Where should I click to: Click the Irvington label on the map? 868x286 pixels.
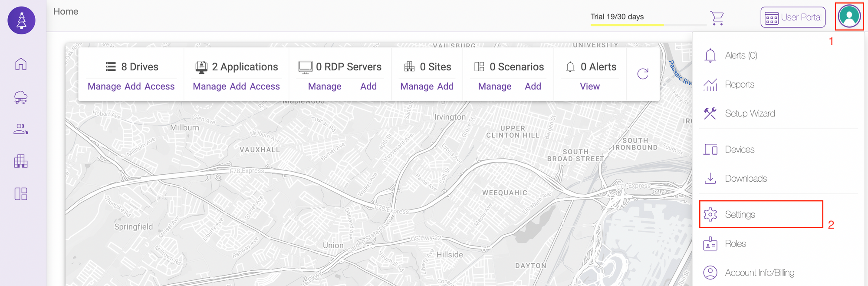(x=450, y=117)
